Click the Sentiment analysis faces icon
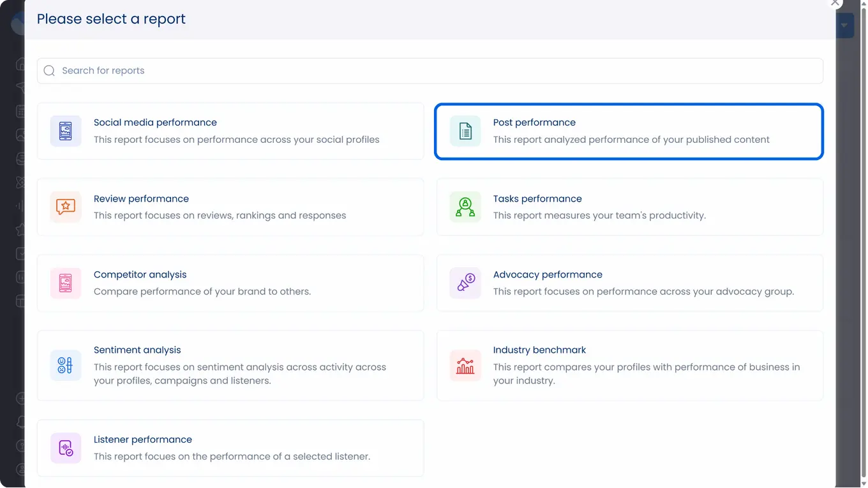Viewport: 868px width, 488px height. pyautogui.click(x=66, y=366)
